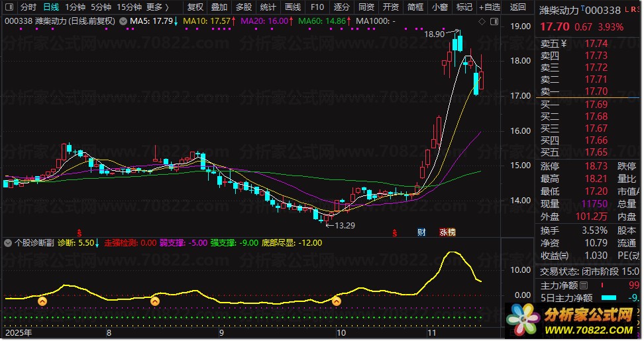Viewport: 644px width, 341px height.
Task: Click the 涨停 limit-up price 18.73
Action: [x=596, y=166]
